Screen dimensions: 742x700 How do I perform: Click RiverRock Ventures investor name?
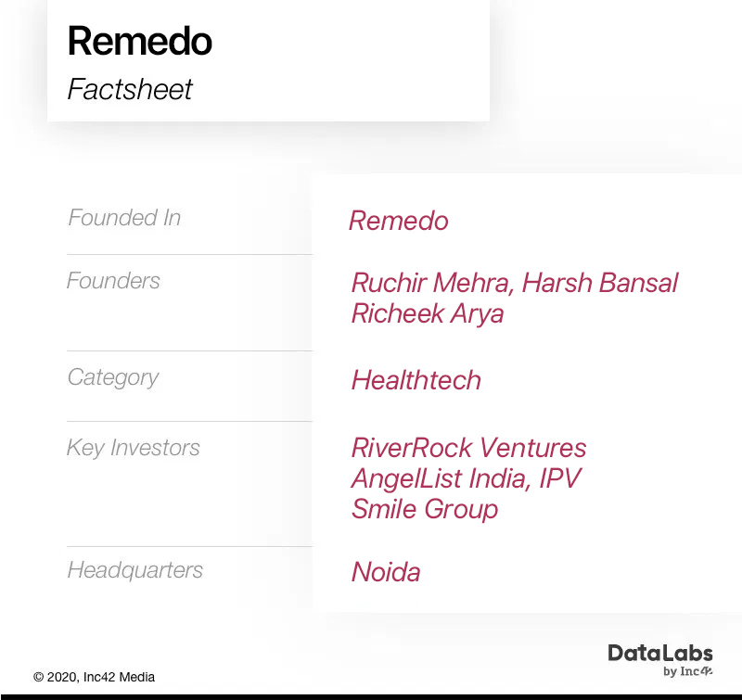(468, 448)
